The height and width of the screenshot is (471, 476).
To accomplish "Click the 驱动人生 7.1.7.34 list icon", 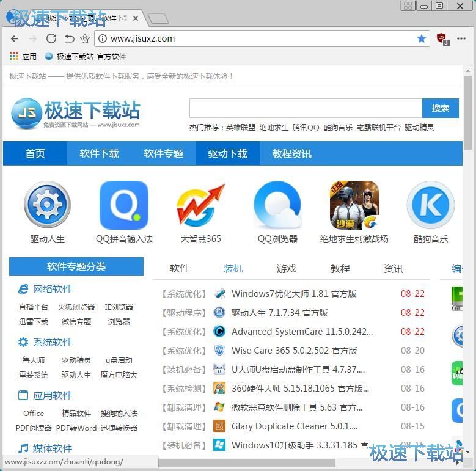I will pos(219,312).
